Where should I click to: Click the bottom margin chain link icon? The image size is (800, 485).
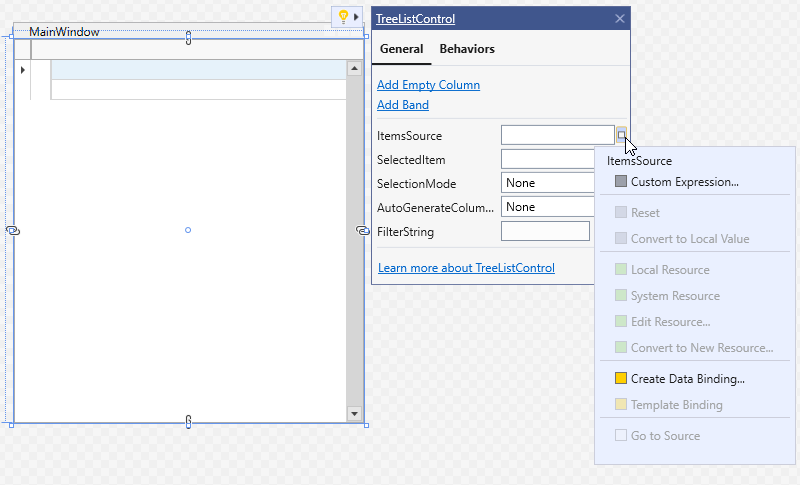(x=188, y=421)
